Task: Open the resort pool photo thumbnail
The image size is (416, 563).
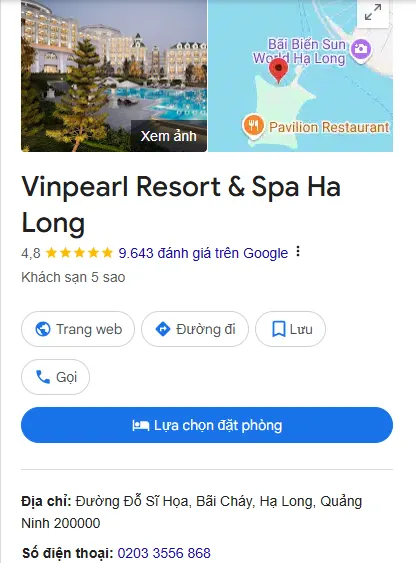Action: coord(114,76)
